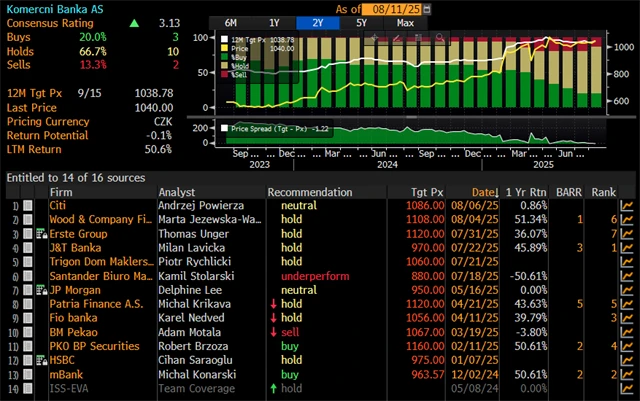Open chart icon for mBank row
The width and height of the screenshot is (640, 401).
[x=627, y=372]
